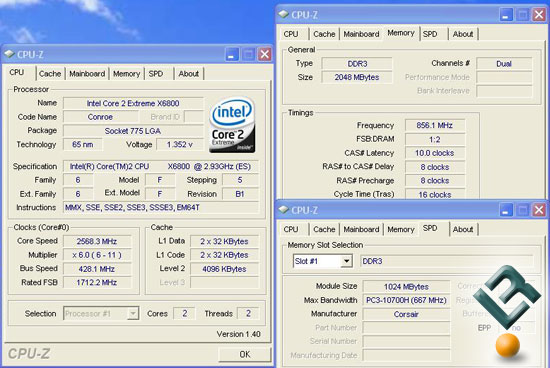The image size is (550, 368).
Task: Click the Stepping value '5'
Action: [x=240, y=180]
